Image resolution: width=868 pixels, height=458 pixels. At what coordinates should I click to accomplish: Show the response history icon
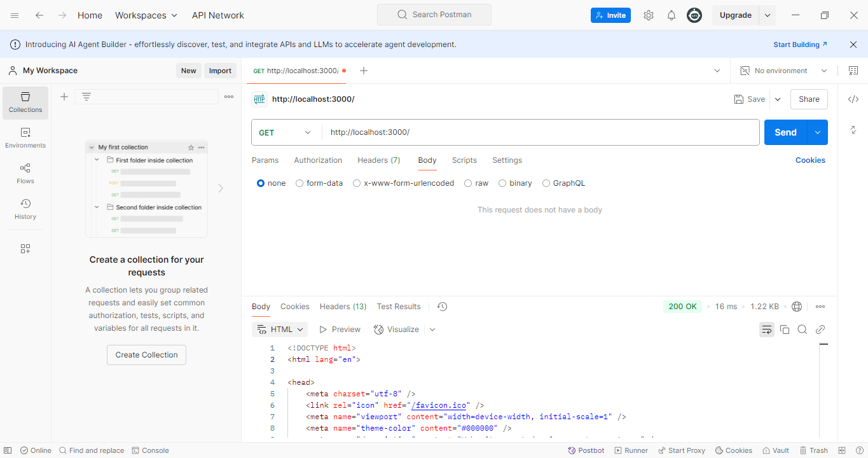[x=443, y=307]
